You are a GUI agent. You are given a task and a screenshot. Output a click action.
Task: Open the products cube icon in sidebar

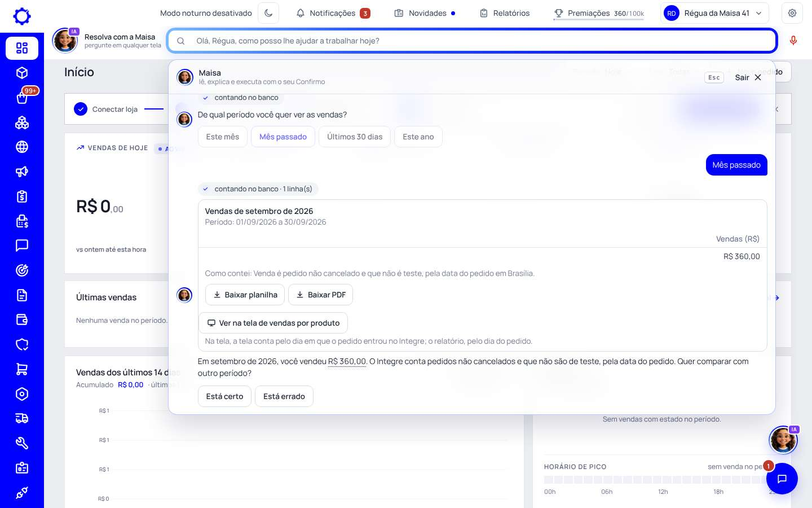click(x=22, y=73)
